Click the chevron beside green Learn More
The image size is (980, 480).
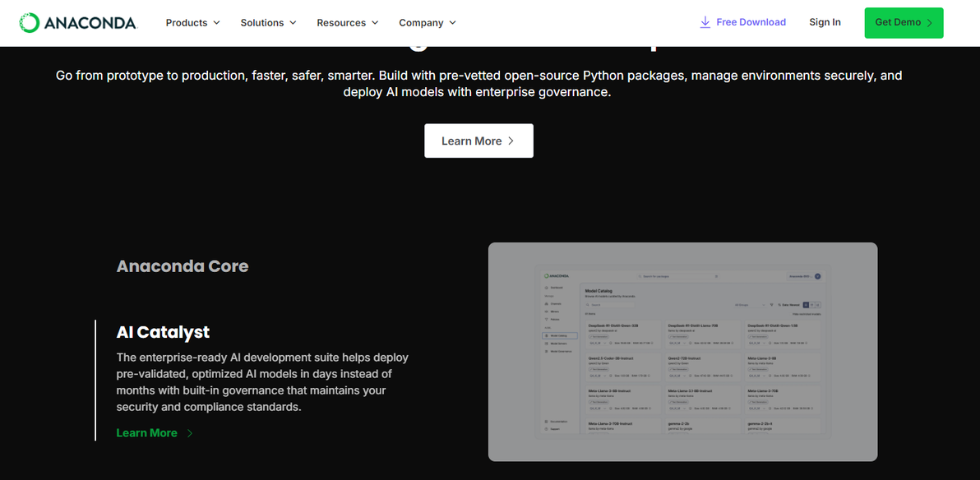[x=190, y=433]
